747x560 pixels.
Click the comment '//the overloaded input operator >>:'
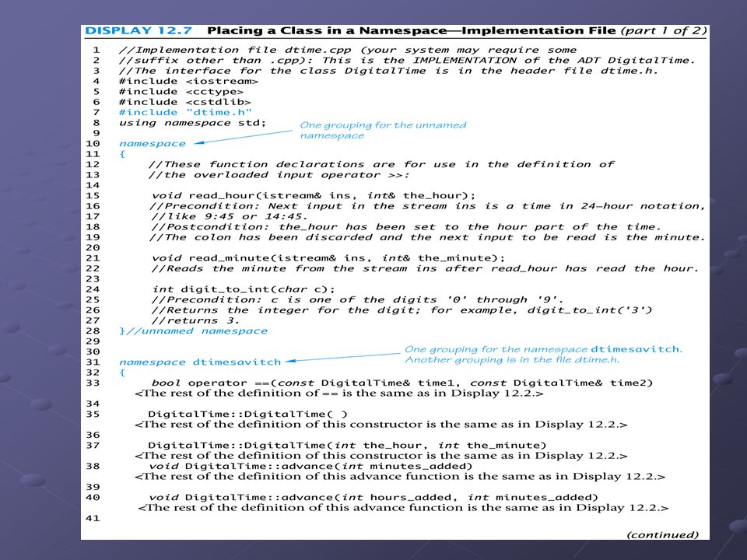click(279, 175)
